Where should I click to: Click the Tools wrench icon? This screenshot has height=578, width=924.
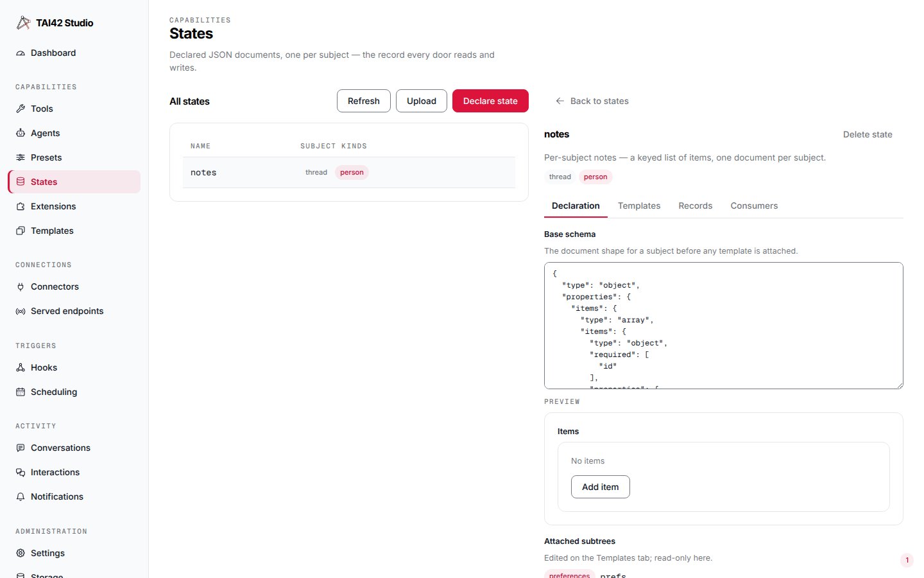[21, 109]
